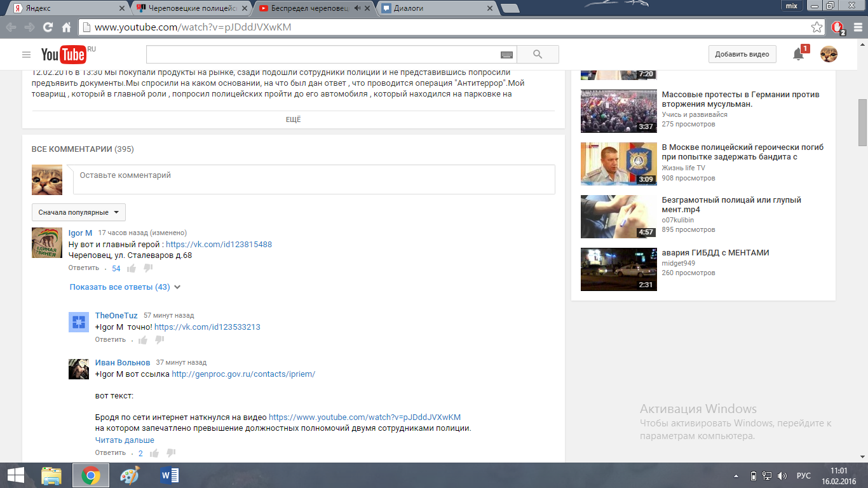The width and height of the screenshot is (868, 488).
Task: Open the Windows Start menu
Action: pyautogui.click(x=16, y=475)
